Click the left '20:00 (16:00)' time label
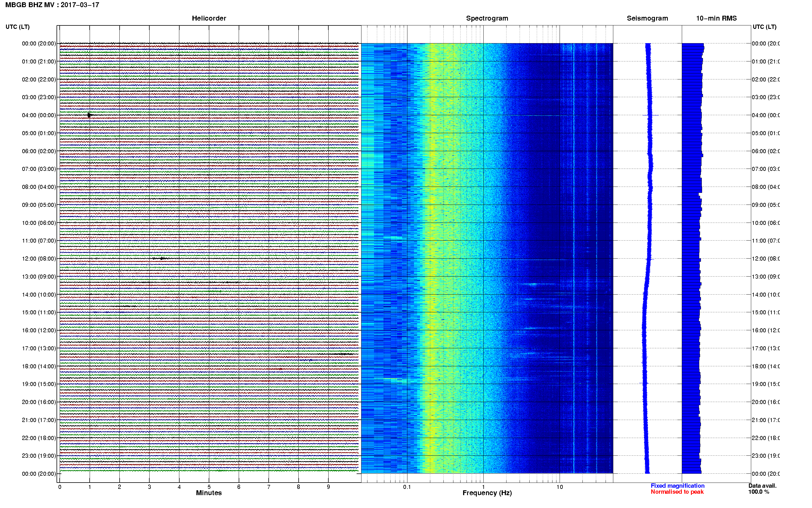This screenshot has width=812, height=508. coord(39,402)
